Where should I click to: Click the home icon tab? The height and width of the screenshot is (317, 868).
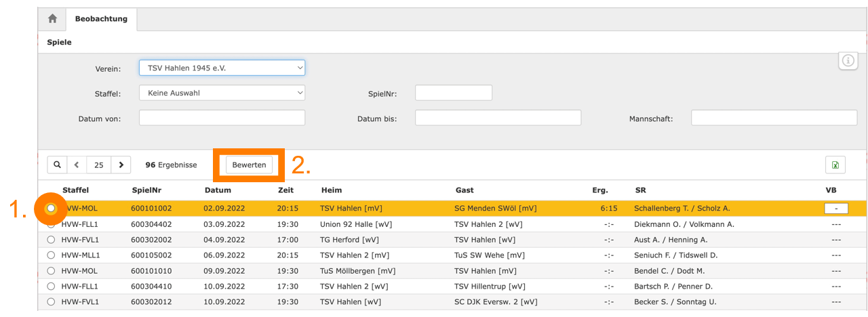[52, 19]
